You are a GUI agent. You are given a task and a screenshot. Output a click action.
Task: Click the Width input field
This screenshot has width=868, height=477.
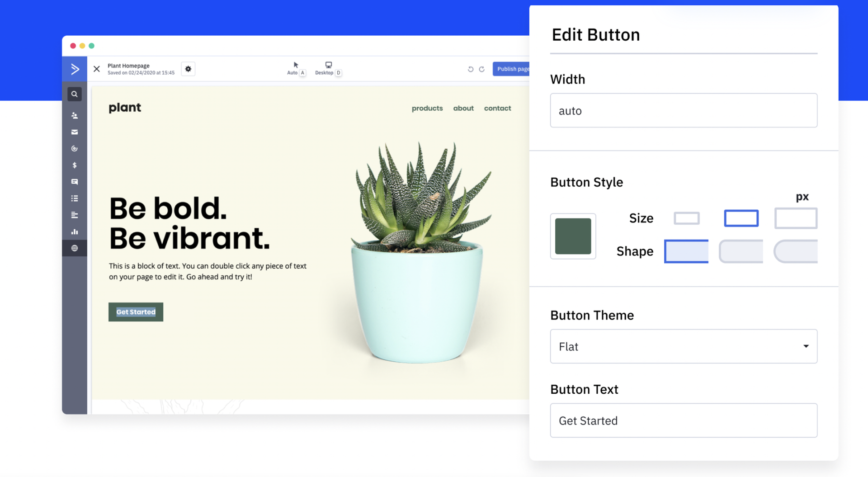pyautogui.click(x=683, y=111)
